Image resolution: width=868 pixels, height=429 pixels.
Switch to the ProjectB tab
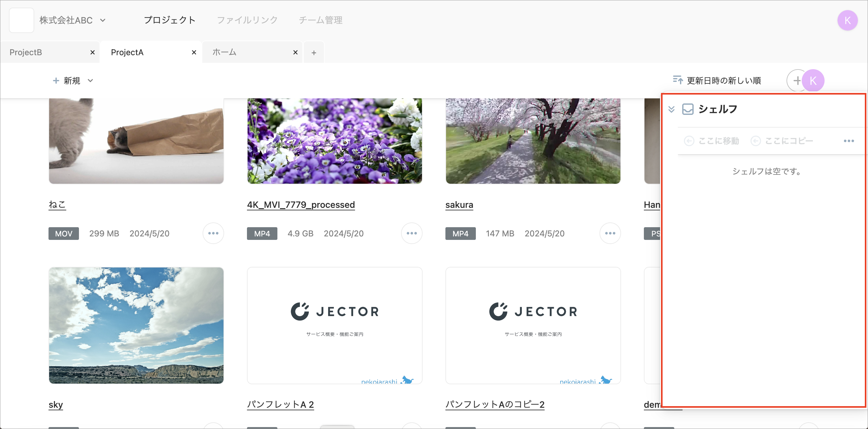(x=50, y=52)
